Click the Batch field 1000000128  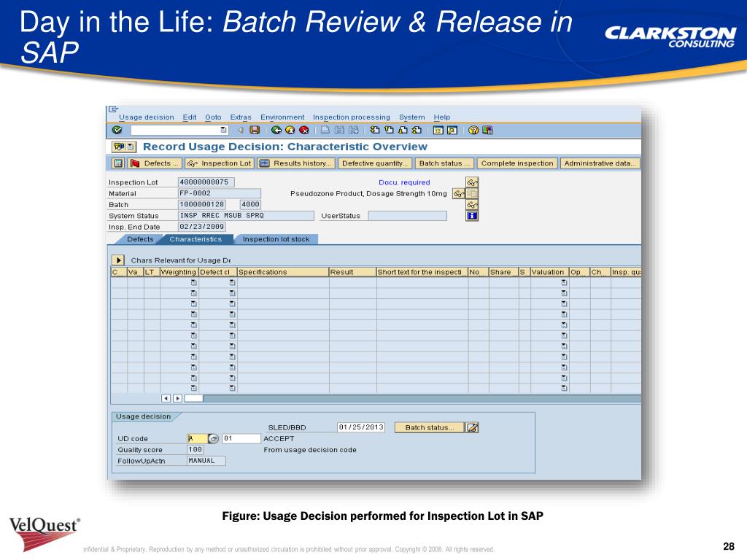coord(203,205)
